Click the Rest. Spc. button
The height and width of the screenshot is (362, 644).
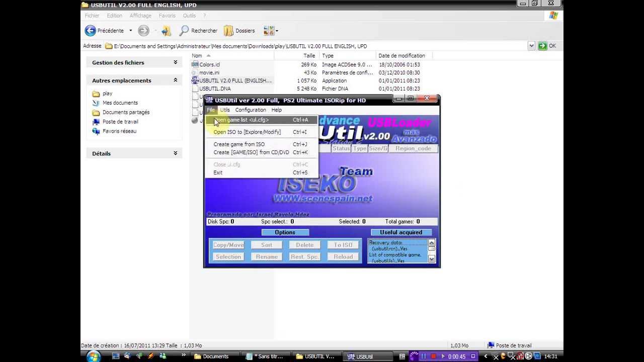click(x=305, y=257)
